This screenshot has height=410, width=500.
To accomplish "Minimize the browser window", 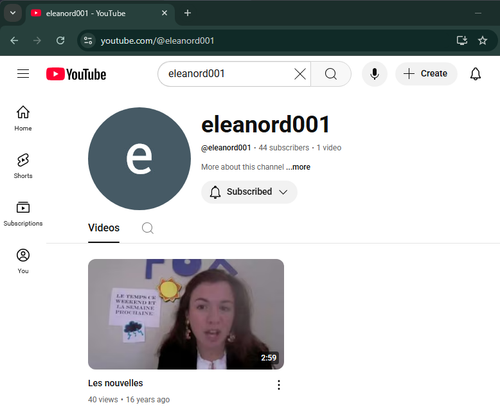I will pyautogui.click(x=478, y=13).
